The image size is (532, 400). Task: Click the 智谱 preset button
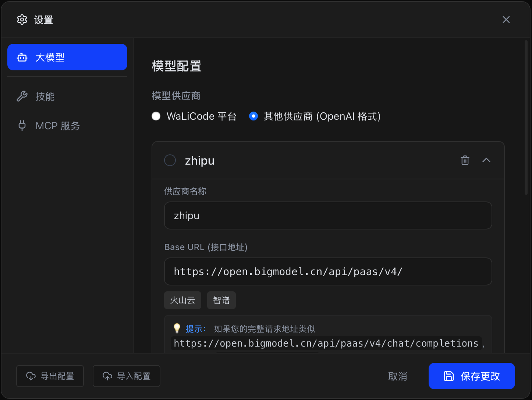pyautogui.click(x=221, y=300)
